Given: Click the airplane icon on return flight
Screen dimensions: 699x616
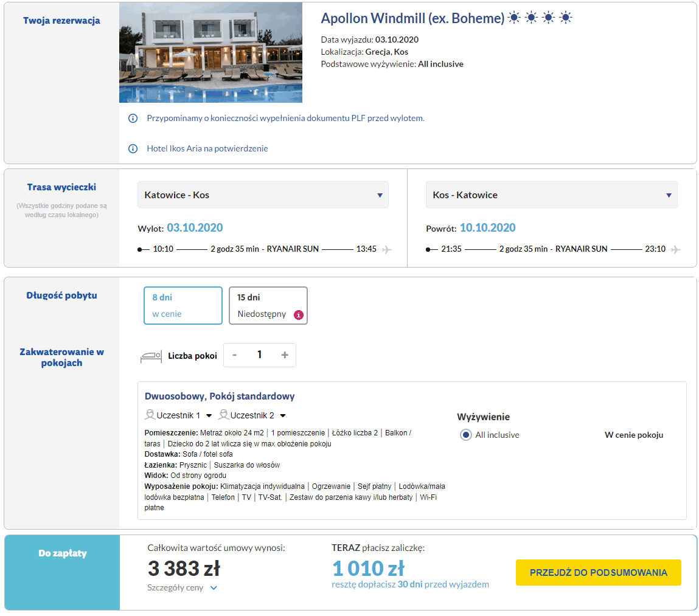Looking at the screenshot, I should (675, 249).
